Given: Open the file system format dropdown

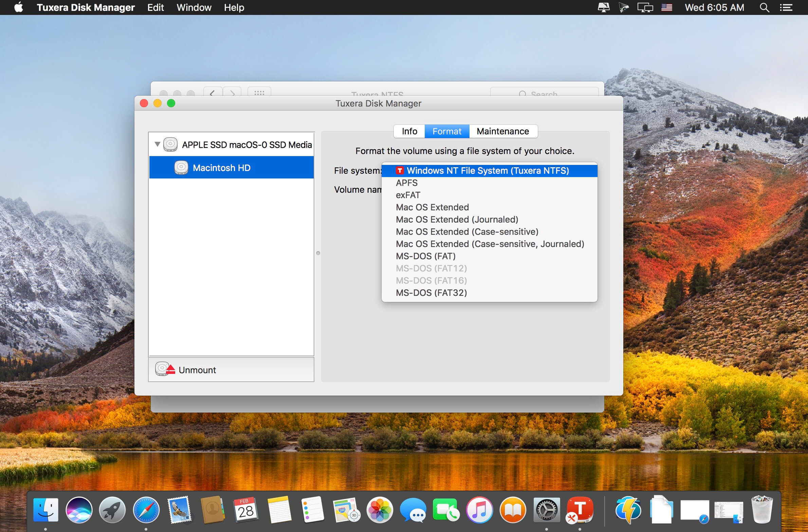Looking at the screenshot, I should [487, 170].
